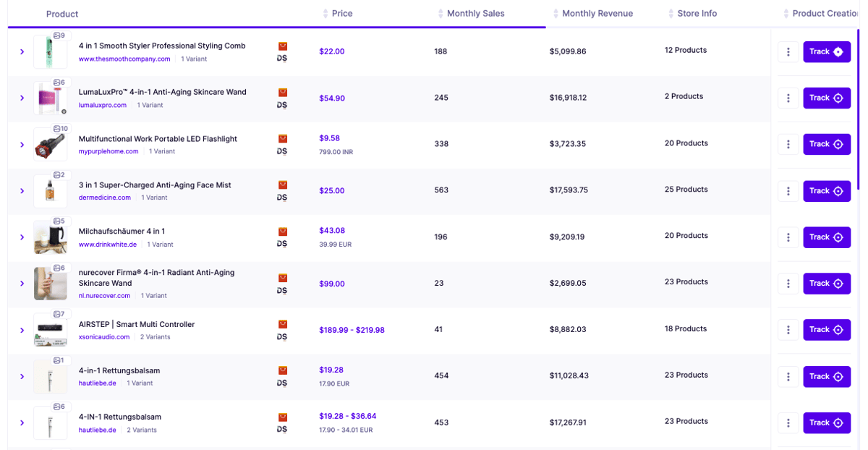Image resolution: width=868 pixels, height=450 pixels.
Task: Click DS icon on 4-IN-1 Rettungsbalsam row
Action: click(282, 430)
